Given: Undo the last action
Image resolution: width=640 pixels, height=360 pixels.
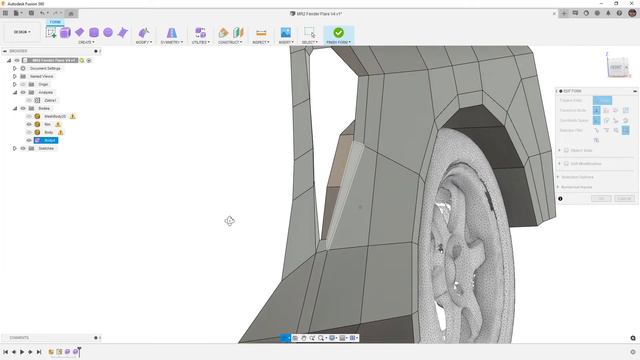Looking at the screenshot, I should (x=42, y=13).
